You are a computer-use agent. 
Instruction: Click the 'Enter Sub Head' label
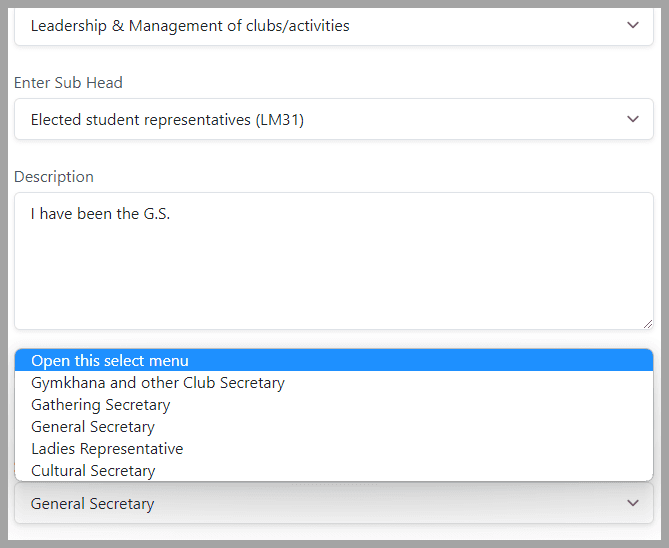(x=68, y=83)
